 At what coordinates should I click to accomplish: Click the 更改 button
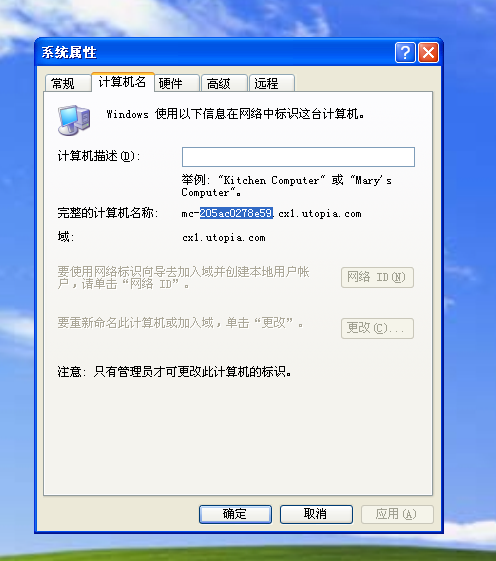pyautogui.click(x=377, y=328)
